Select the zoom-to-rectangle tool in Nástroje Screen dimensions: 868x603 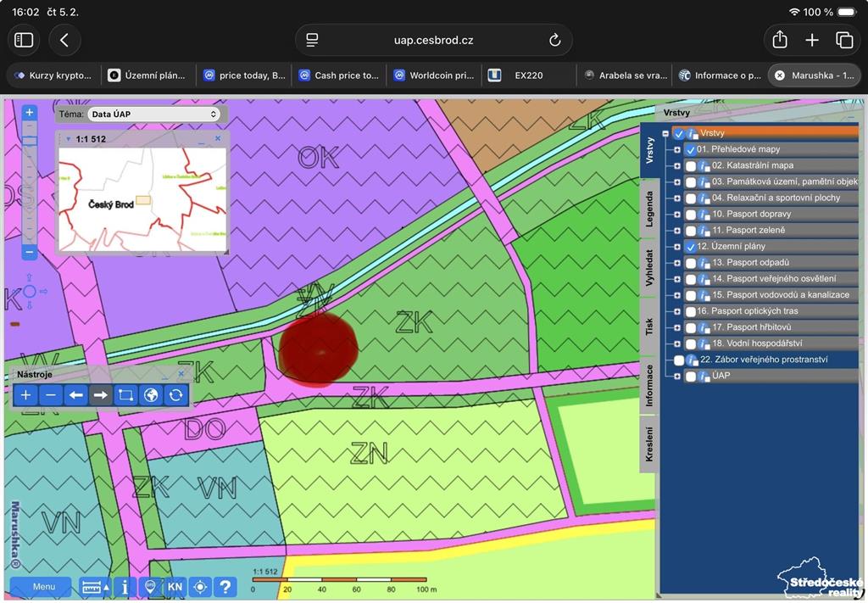pos(125,395)
